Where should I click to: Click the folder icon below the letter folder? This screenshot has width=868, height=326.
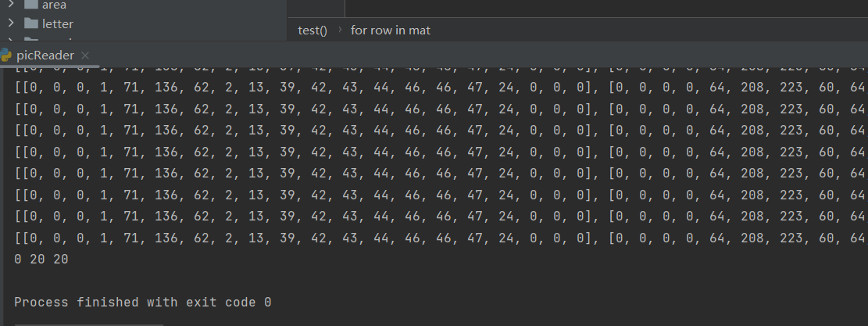pyautogui.click(x=31, y=39)
